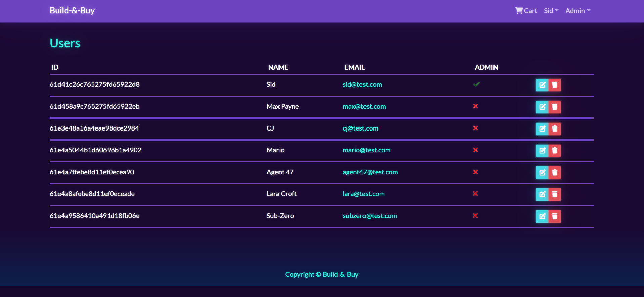
Task: Click the name Lara Croft
Action: pos(282,194)
